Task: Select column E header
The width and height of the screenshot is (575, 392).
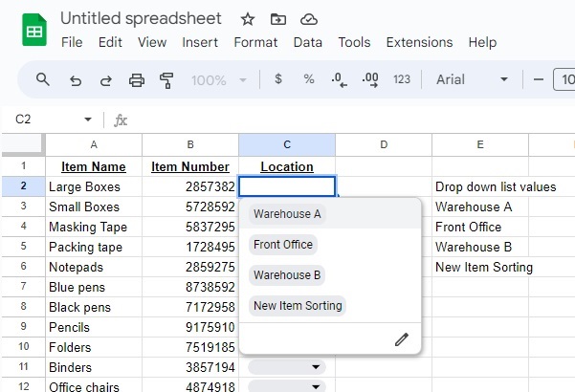Action: click(480, 144)
